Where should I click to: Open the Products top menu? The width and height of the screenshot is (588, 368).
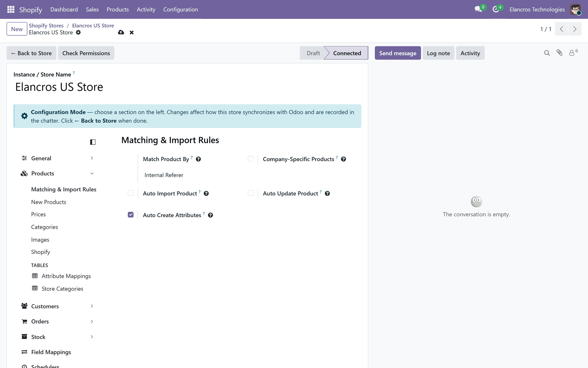[x=118, y=10]
